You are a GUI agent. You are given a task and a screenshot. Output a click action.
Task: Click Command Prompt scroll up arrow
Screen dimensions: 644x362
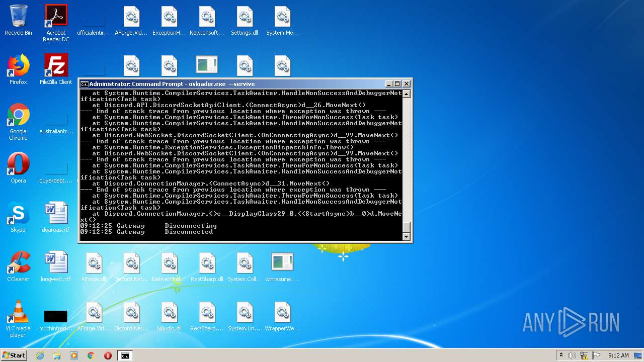[407, 94]
